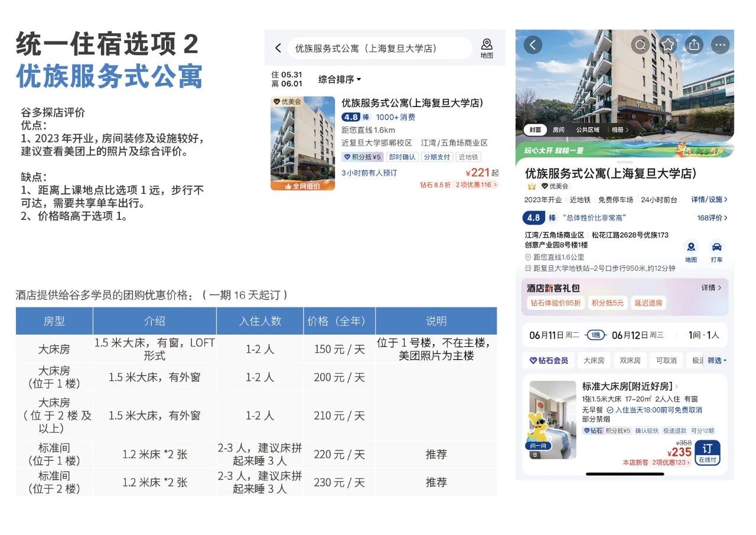The image size is (756, 535).
Task: Change the check-out date 06月12日 周三
Action: [x=638, y=336]
